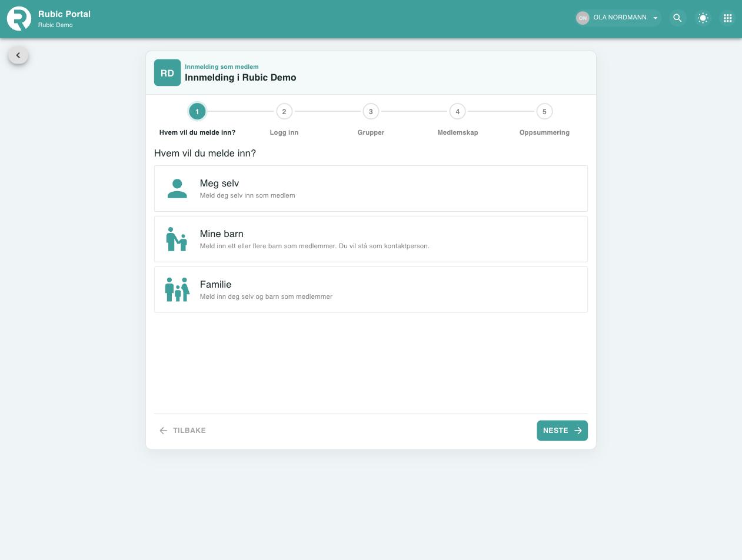Screen dimensions: 742x560
Task: Go to step 1 Hvem vil du melde inn
Action: coord(197,111)
